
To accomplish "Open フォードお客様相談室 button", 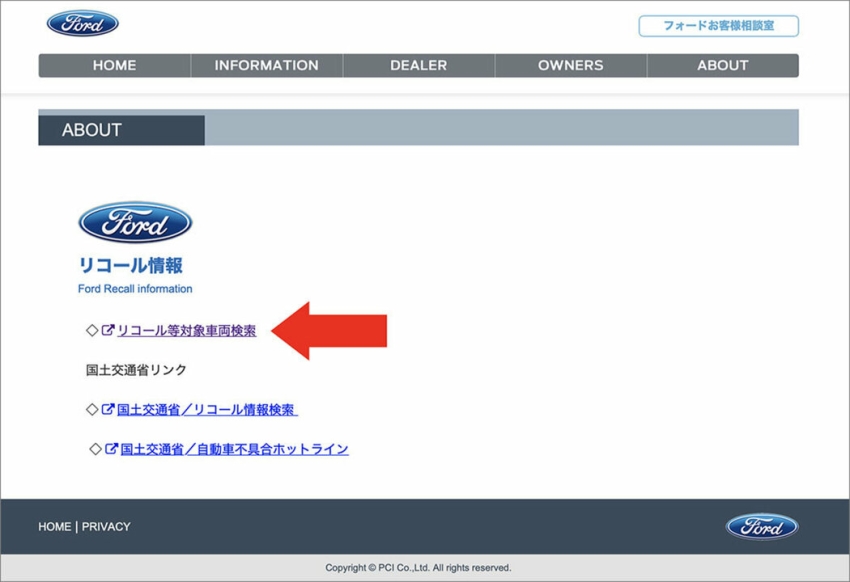I will pos(718,26).
